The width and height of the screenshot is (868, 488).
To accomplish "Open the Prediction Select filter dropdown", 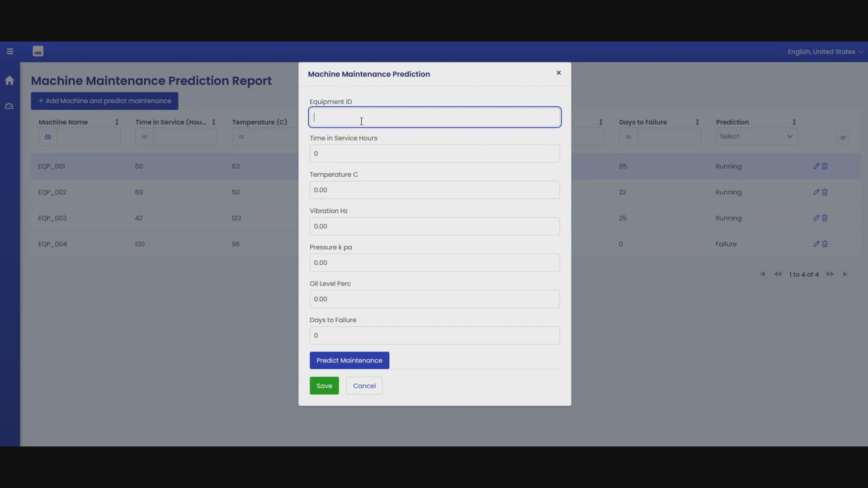I will 756,136.
